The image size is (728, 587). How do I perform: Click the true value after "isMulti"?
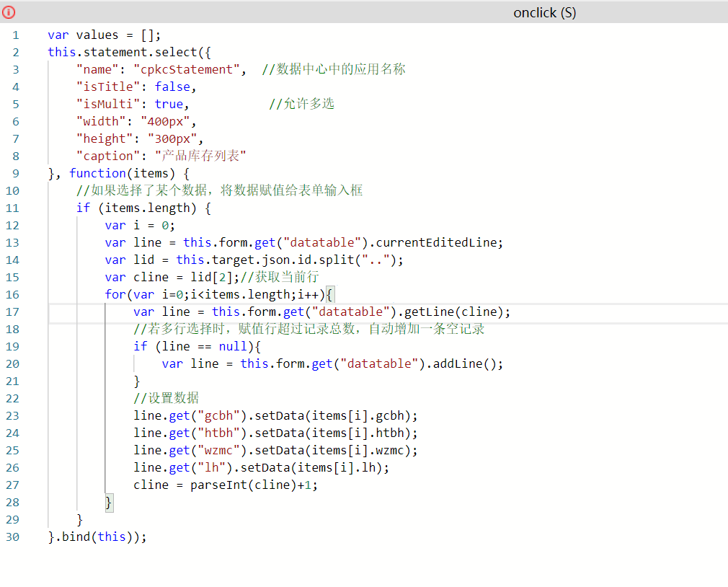pyautogui.click(x=169, y=104)
